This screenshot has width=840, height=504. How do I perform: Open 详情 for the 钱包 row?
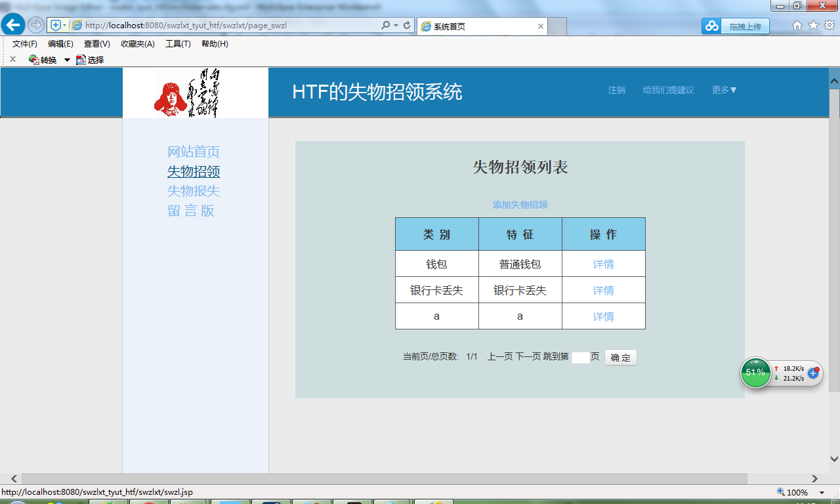(x=604, y=264)
